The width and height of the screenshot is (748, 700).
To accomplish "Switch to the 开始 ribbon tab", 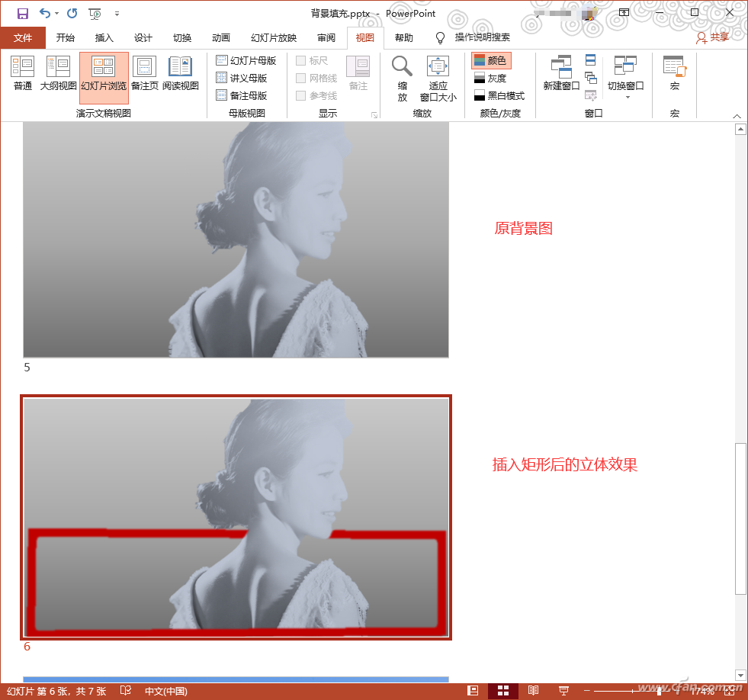I will 66,37.
